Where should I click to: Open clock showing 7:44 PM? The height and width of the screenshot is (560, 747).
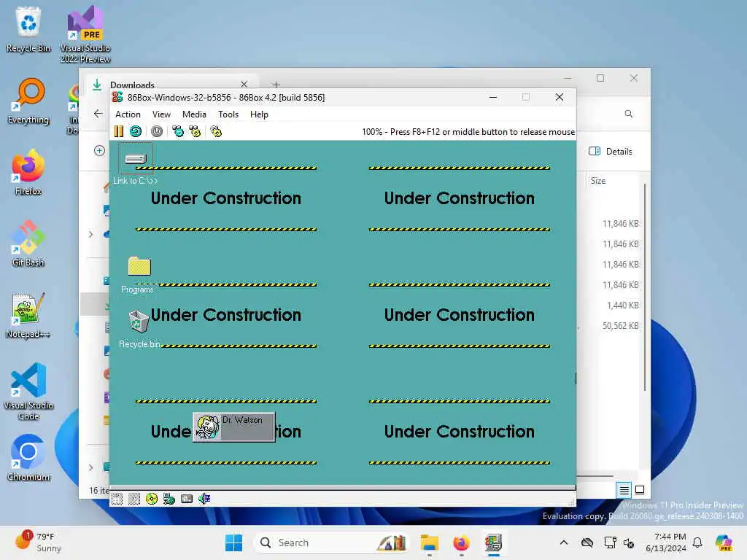(666, 542)
